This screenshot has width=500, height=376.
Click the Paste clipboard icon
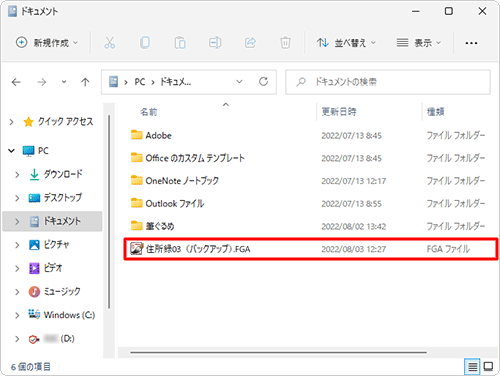click(x=180, y=43)
